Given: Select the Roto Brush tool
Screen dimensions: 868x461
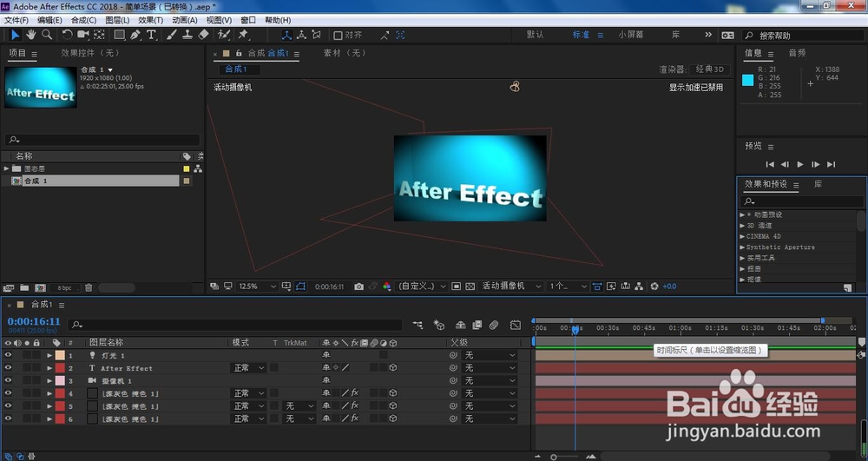Looking at the screenshot, I should [x=224, y=35].
